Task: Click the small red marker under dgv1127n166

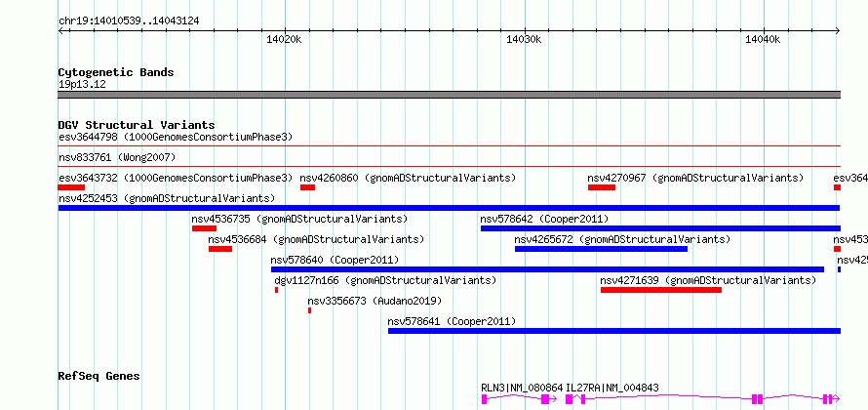Action: coord(277,290)
